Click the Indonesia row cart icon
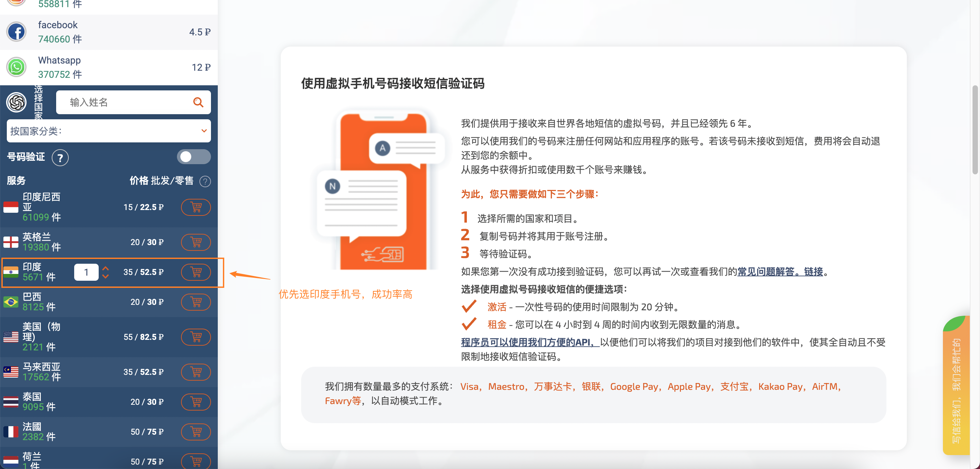 196,207
